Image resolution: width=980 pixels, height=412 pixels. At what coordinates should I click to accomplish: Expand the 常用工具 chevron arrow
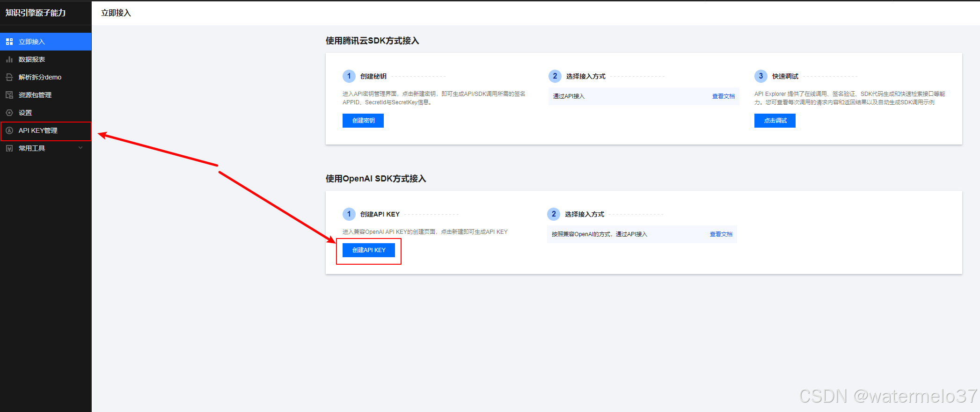coord(80,148)
